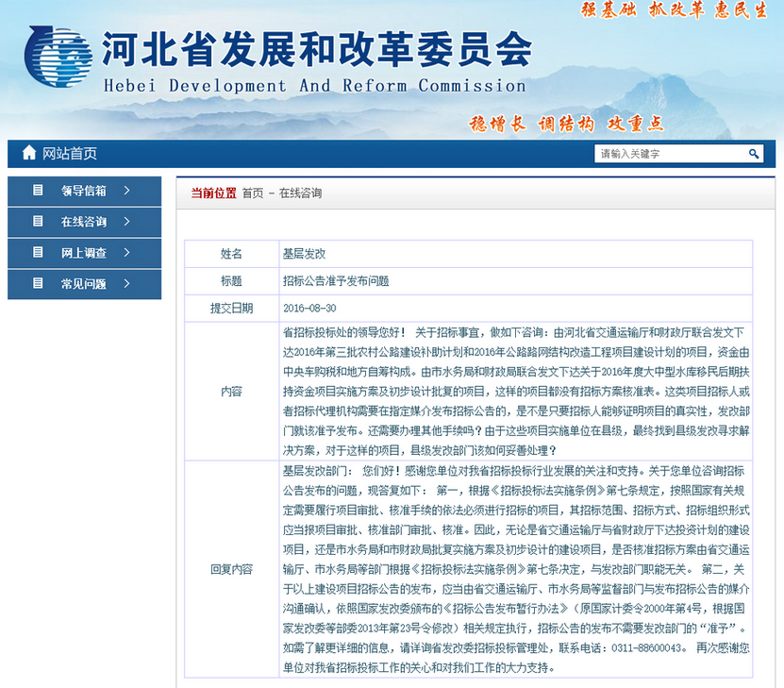784x688 pixels.
Task: Select the title text 招标公告准予发布问题
Action: click(336, 281)
